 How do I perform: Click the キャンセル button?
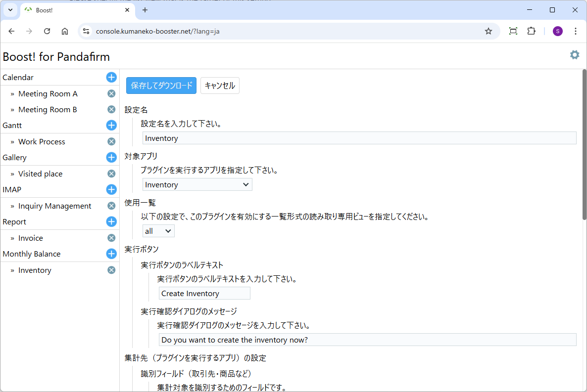pos(220,86)
